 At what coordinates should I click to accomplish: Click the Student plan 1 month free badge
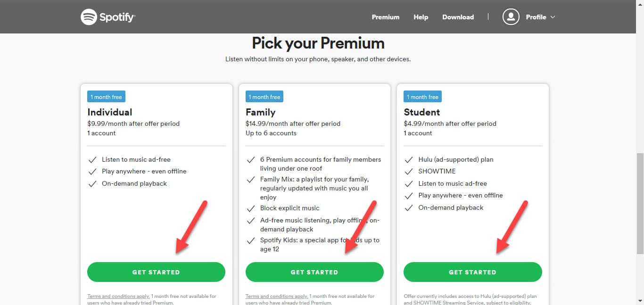[422, 97]
